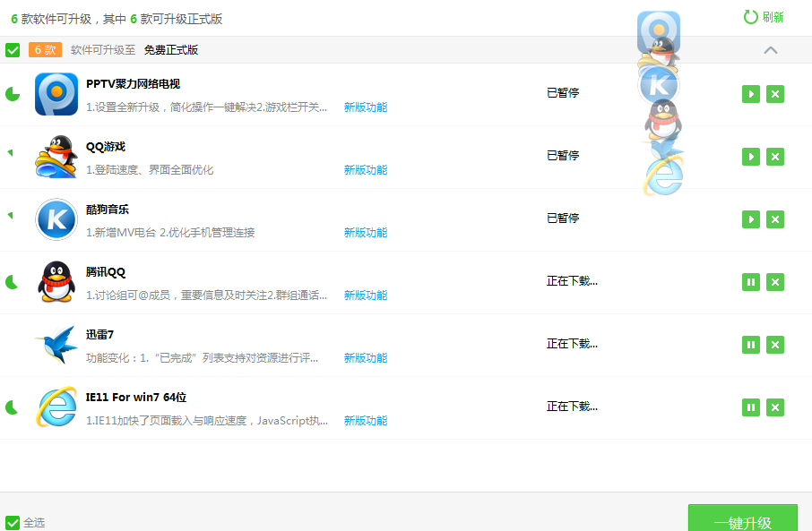Resume the paused 酷狗音乐 update

point(750,218)
